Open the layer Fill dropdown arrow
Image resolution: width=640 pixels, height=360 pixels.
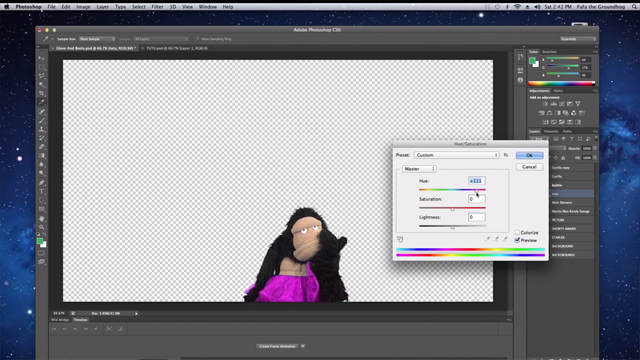pos(595,158)
